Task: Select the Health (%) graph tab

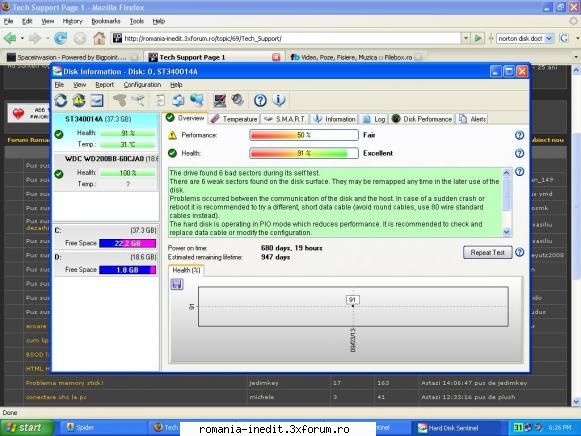Action: coord(186,270)
